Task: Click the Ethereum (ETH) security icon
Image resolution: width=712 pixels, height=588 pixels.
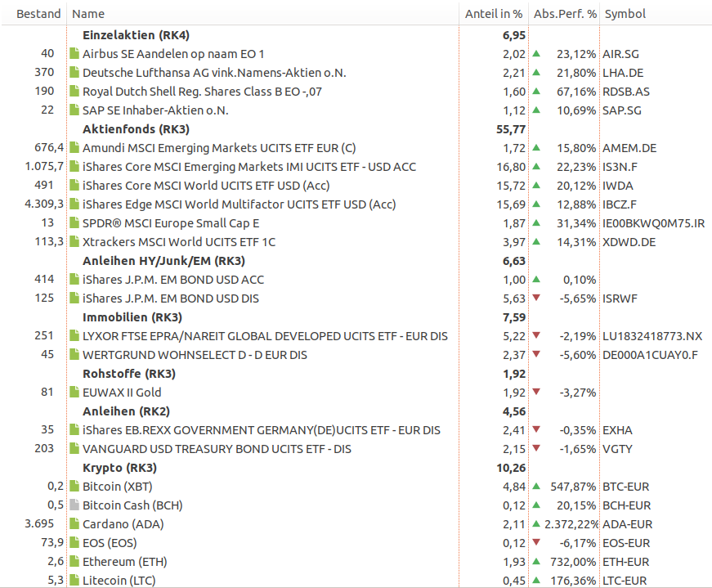Action: [x=74, y=562]
